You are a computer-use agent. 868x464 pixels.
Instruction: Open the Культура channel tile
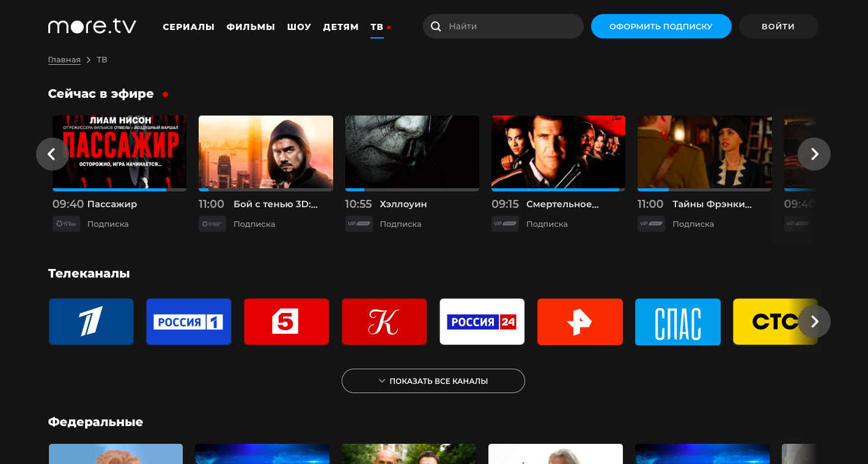tap(384, 322)
